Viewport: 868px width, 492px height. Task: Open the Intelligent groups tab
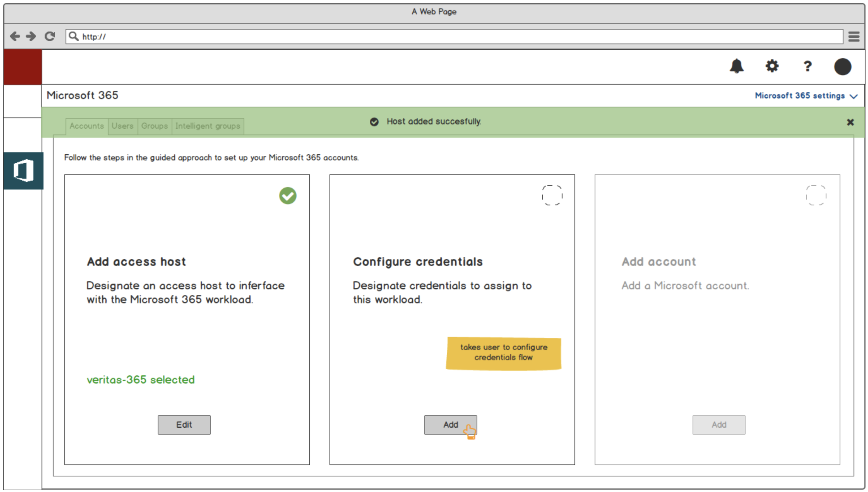click(207, 126)
